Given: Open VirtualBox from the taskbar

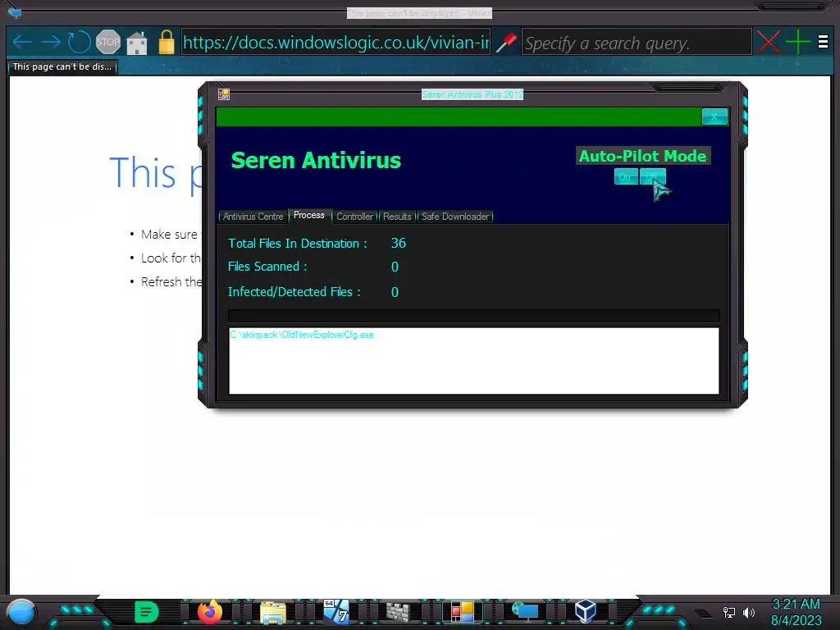Looking at the screenshot, I should pos(586,611).
